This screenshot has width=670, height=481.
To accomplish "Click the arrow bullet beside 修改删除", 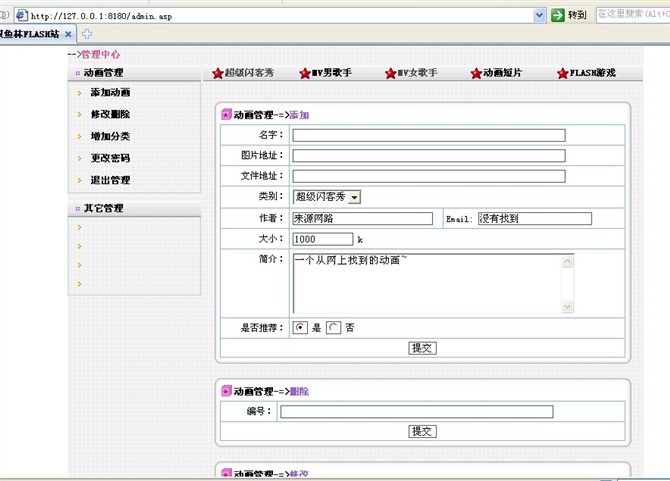I will click(79, 114).
